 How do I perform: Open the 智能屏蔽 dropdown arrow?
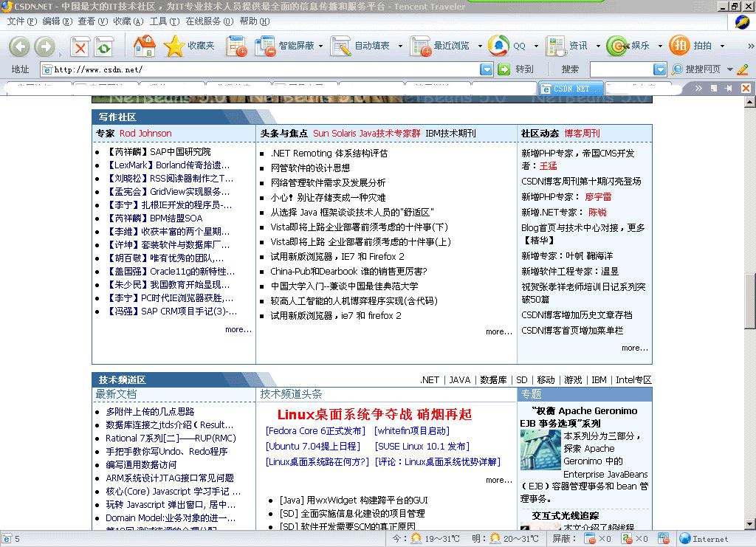click(x=321, y=46)
